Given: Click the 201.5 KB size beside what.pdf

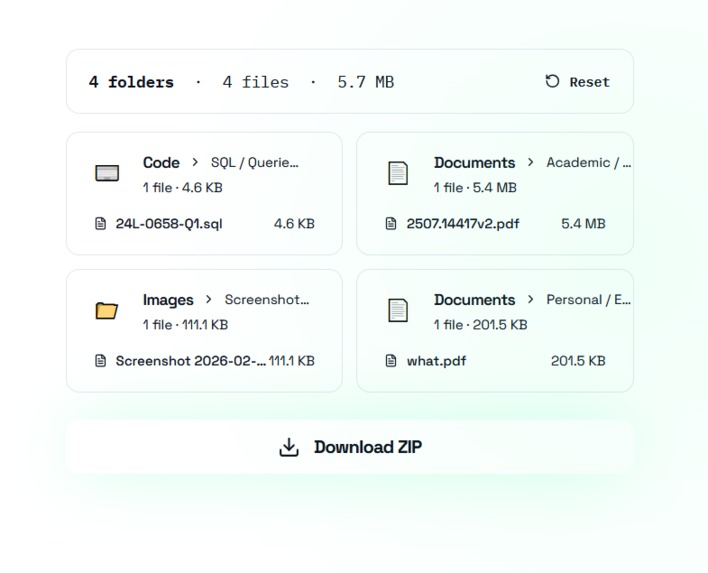Looking at the screenshot, I should [x=578, y=361].
